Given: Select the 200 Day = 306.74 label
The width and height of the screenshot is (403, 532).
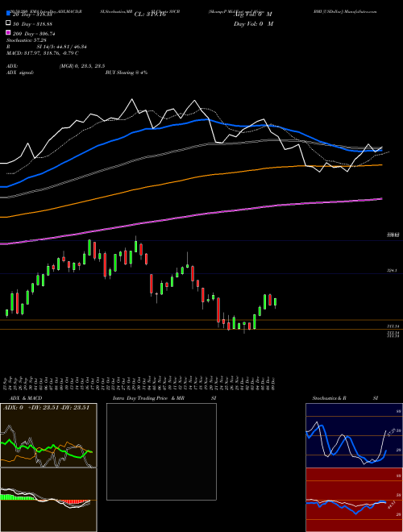Looking at the screenshot, I should click(34, 34).
